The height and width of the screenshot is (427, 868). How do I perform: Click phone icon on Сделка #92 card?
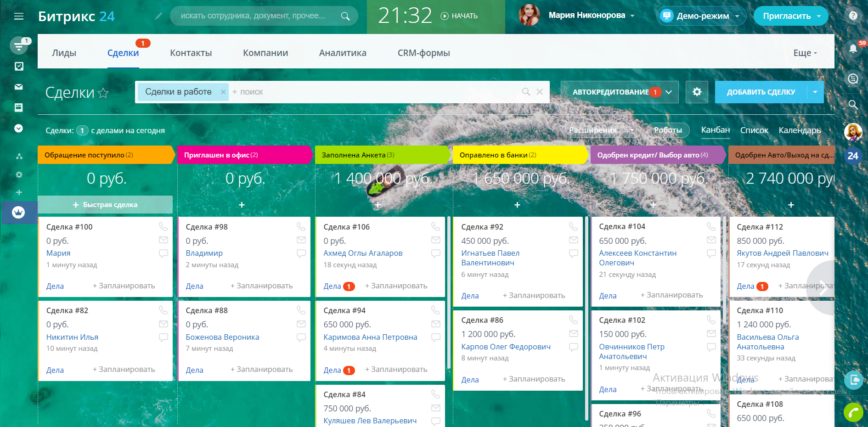[573, 226]
